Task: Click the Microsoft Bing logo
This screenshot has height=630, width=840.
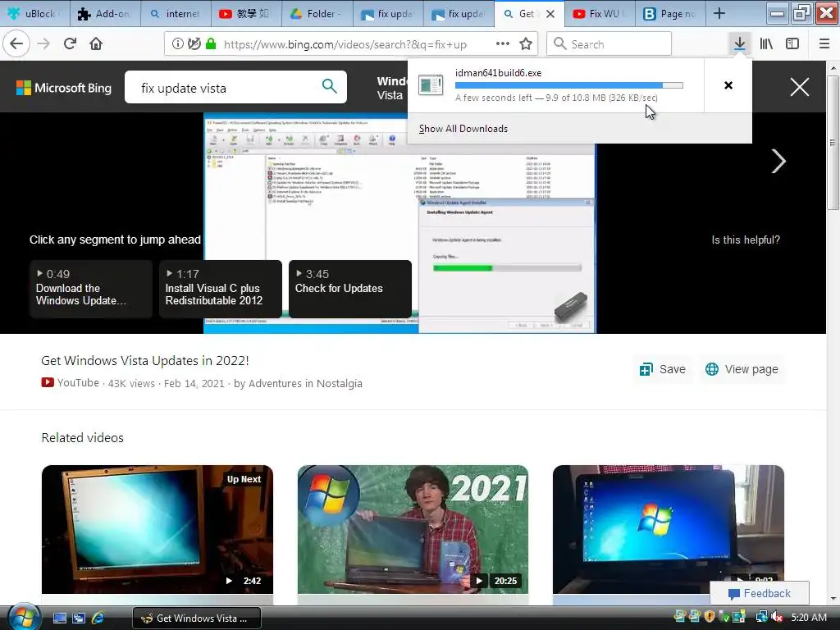Action: (64, 88)
